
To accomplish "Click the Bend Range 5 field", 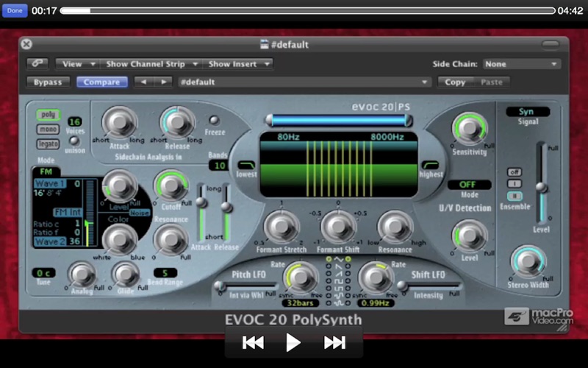I will tap(165, 272).
